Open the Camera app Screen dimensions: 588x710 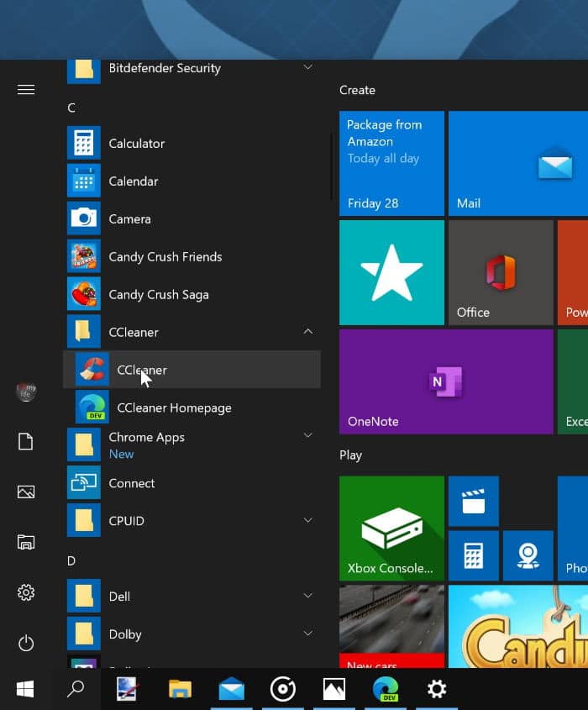[x=192, y=218]
